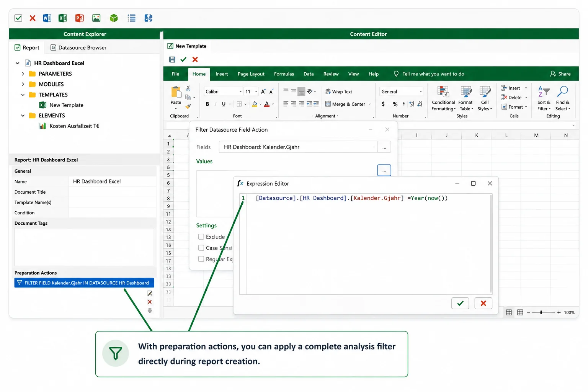Open the General number format dropdown

click(x=420, y=91)
